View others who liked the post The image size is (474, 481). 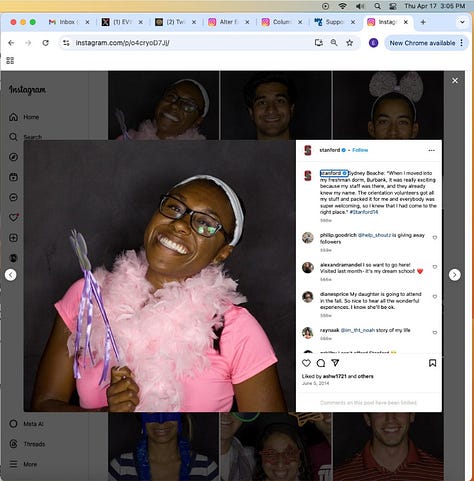point(365,376)
